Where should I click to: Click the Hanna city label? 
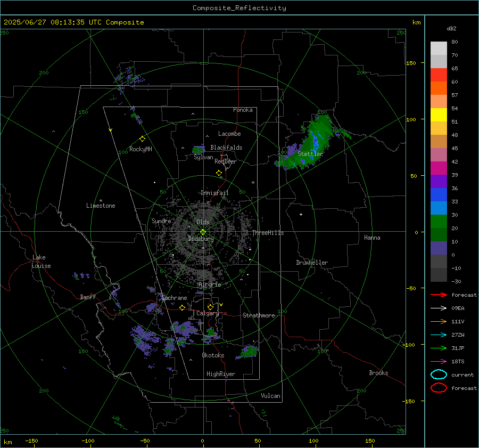coord(372,238)
